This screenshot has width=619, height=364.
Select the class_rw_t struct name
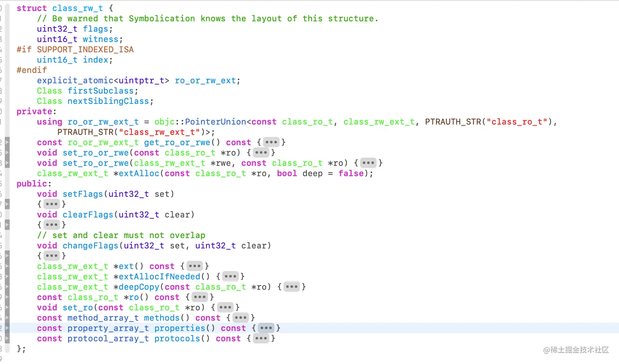pos(77,8)
